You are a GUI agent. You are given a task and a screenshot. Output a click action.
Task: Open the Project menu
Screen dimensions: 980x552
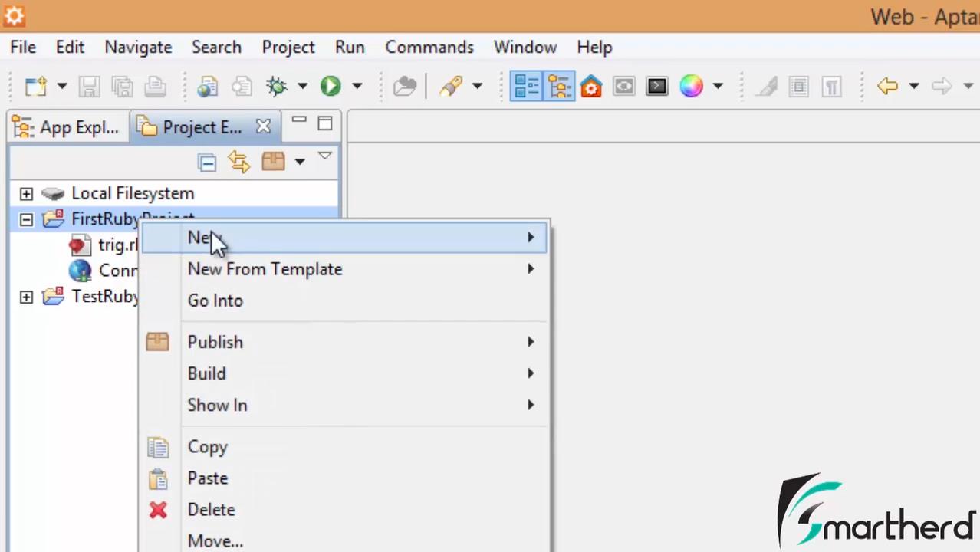point(288,47)
